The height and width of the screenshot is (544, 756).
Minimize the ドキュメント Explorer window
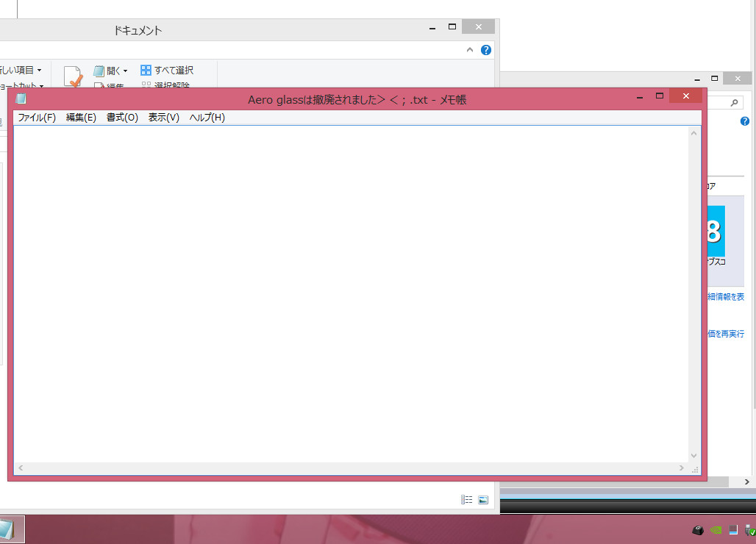[432, 28]
